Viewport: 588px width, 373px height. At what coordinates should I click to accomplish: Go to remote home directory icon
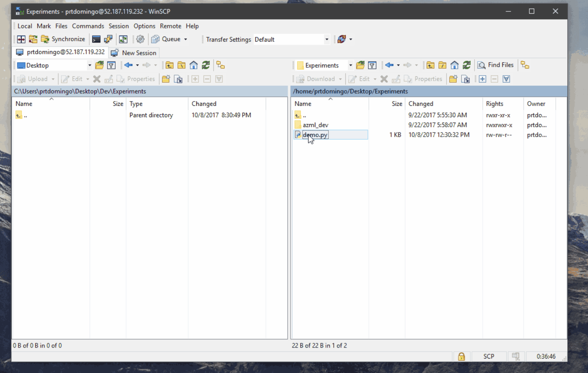[455, 65]
